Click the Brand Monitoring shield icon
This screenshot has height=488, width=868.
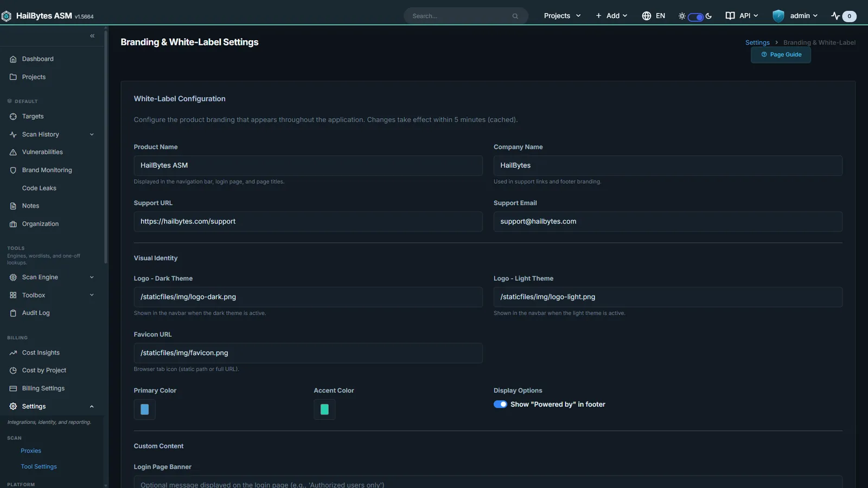tap(13, 170)
